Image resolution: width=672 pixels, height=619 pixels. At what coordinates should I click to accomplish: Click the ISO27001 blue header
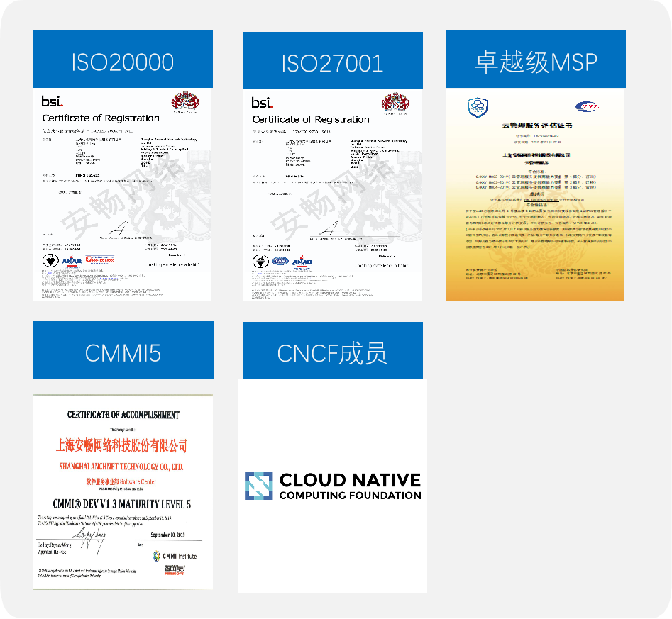coord(333,60)
